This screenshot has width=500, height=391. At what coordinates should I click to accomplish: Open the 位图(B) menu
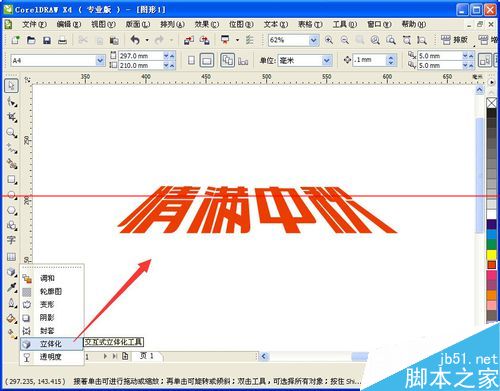[241, 24]
